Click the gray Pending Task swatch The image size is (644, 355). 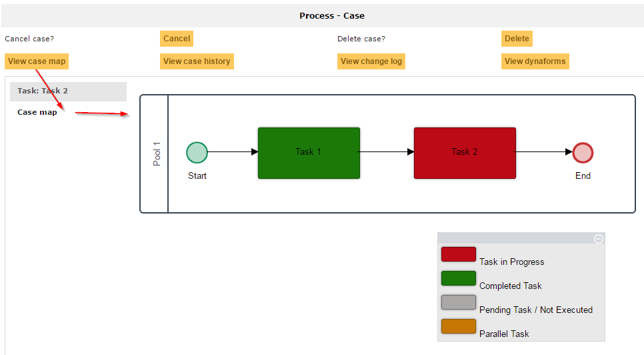pos(458,302)
